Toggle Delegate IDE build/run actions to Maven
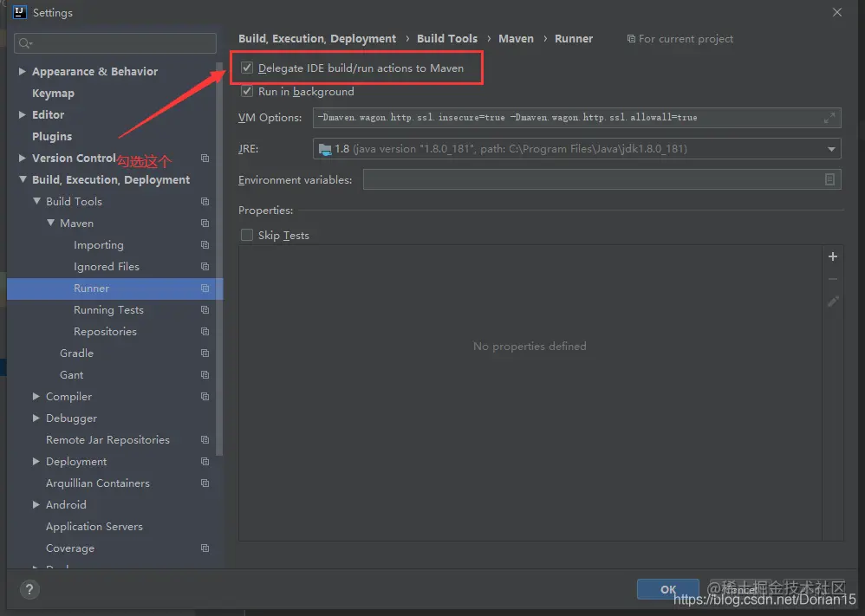 247,68
